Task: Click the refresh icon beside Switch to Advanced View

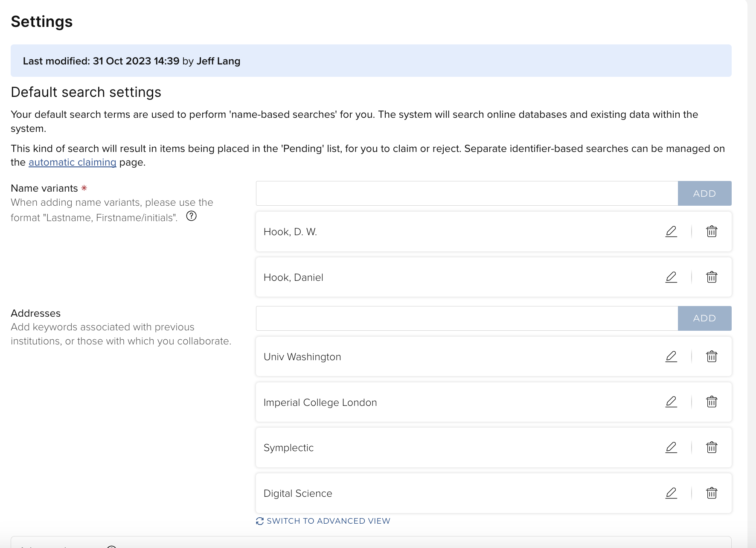Action: click(259, 521)
